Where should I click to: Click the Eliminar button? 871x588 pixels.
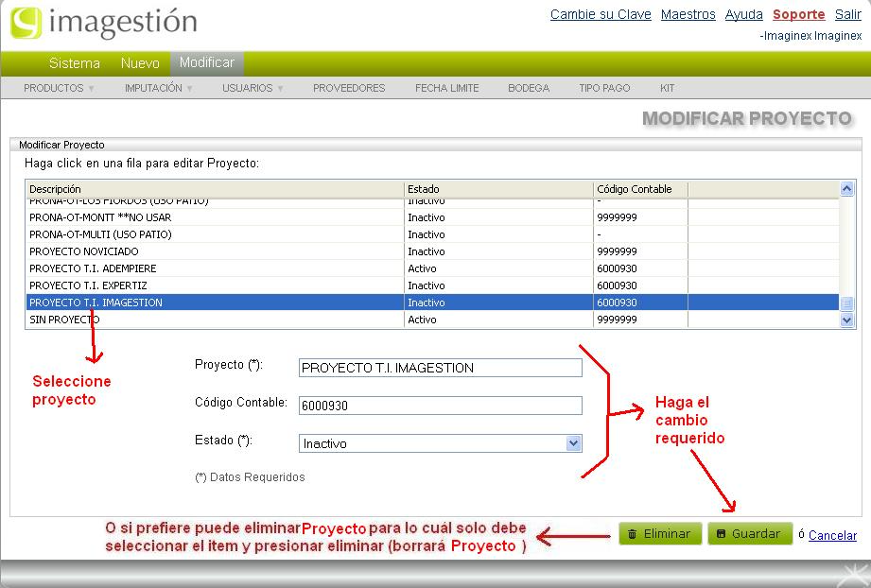tap(660, 533)
